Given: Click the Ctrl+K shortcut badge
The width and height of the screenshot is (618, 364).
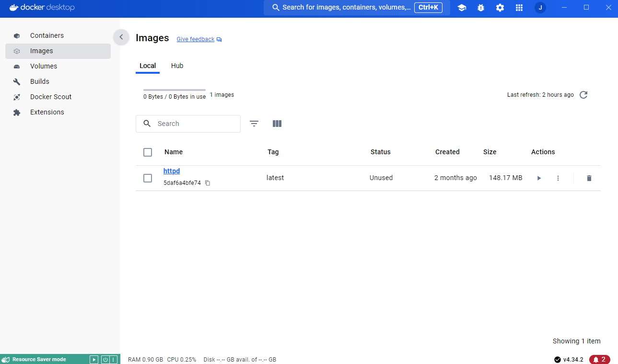Looking at the screenshot, I should [x=428, y=8].
